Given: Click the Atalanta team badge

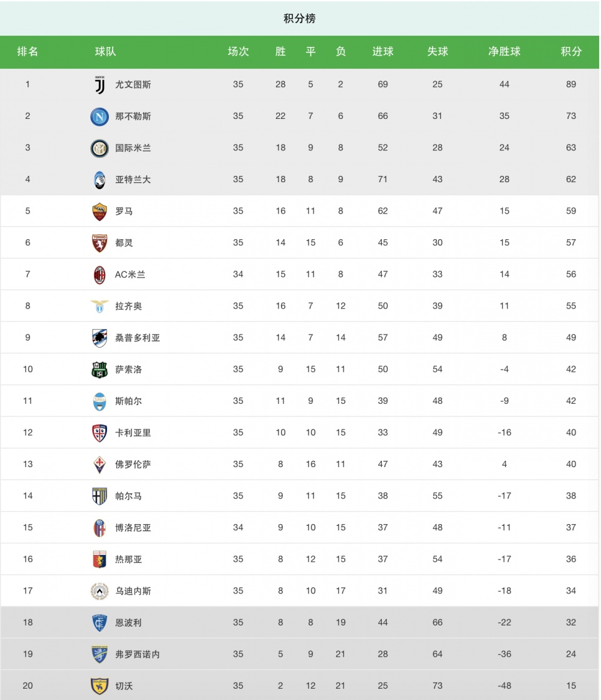Looking at the screenshot, I should [x=100, y=180].
